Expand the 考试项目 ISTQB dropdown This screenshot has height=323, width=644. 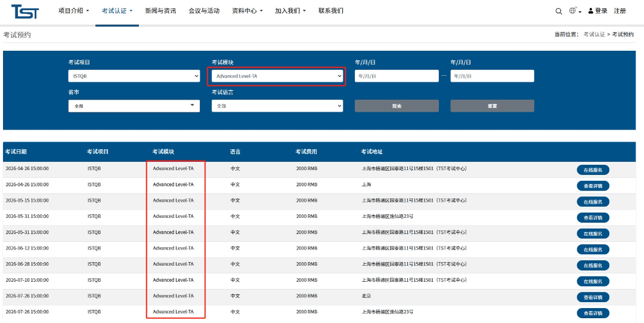pyautogui.click(x=134, y=76)
